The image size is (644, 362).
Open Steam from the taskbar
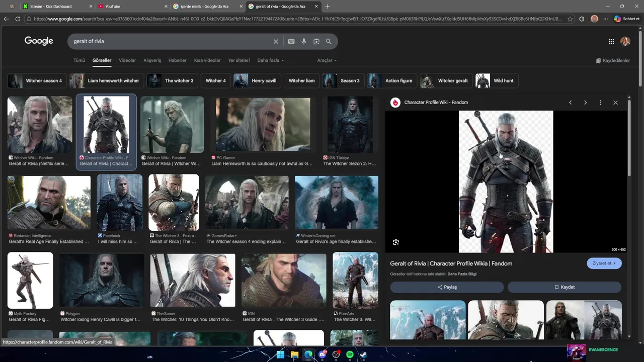point(364,355)
